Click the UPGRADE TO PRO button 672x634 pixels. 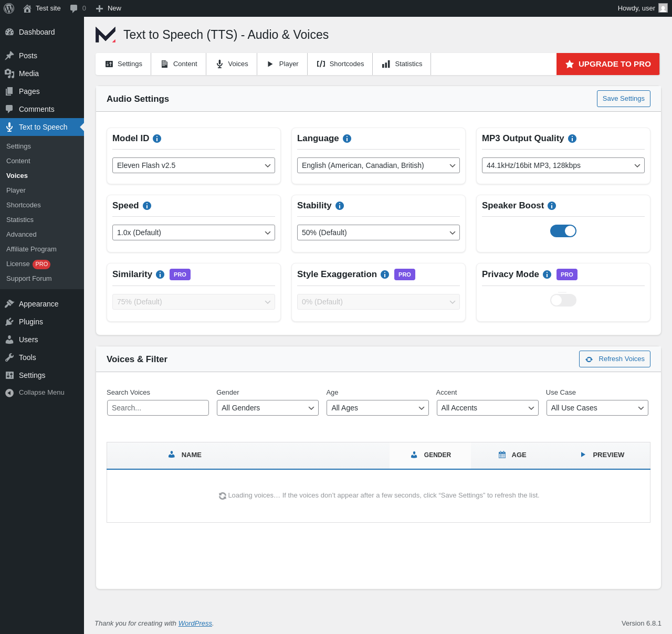click(608, 64)
